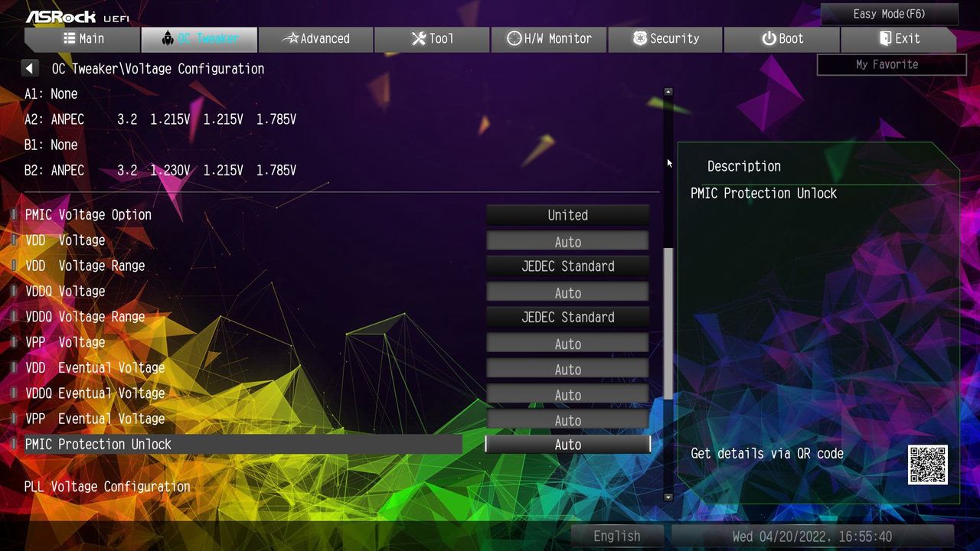Select the VDD Eventual Voltage label

[x=95, y=367]
